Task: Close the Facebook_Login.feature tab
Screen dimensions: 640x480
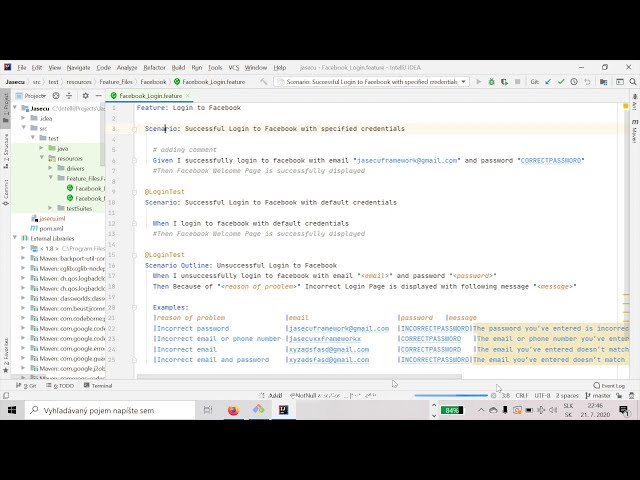Action: pos(188,96)
